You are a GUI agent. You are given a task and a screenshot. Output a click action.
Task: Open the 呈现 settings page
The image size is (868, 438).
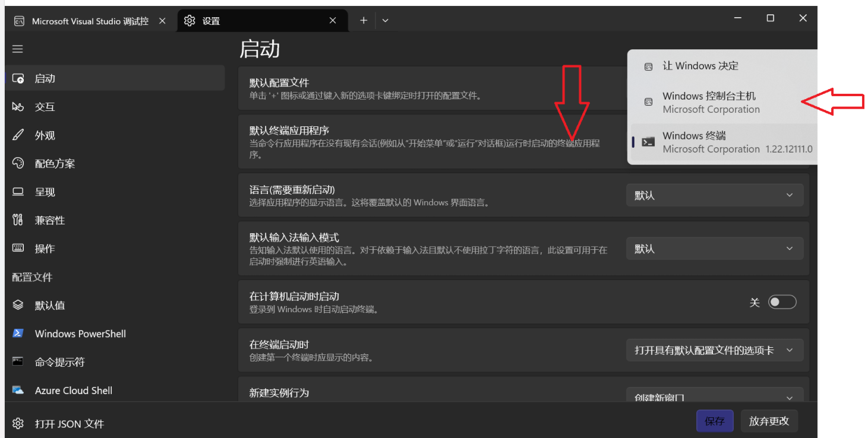pos(115,192)
